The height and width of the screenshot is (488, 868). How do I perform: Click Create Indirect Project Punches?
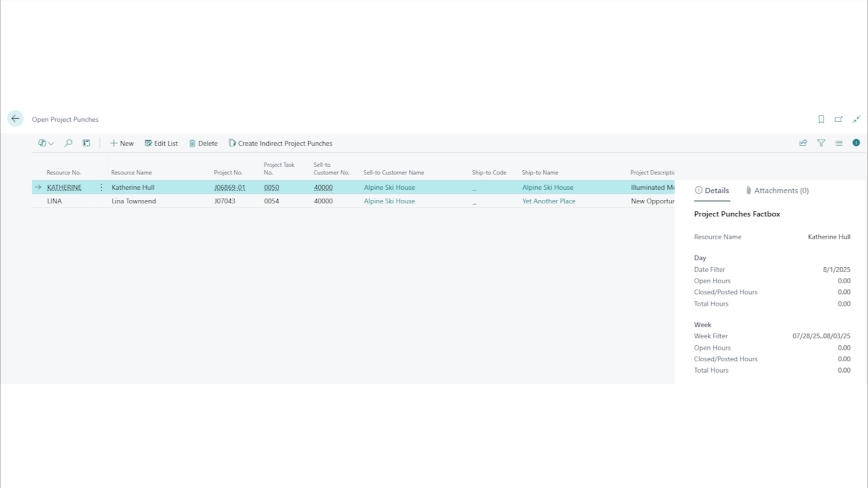[280, 143]
